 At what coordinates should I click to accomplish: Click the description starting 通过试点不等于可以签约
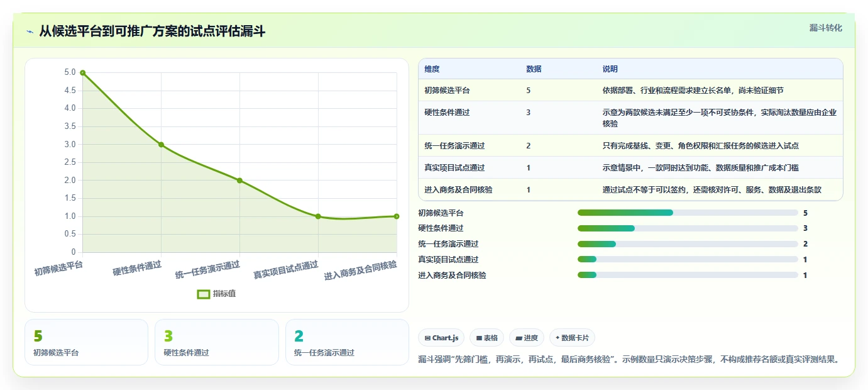[x=711, y=190]
